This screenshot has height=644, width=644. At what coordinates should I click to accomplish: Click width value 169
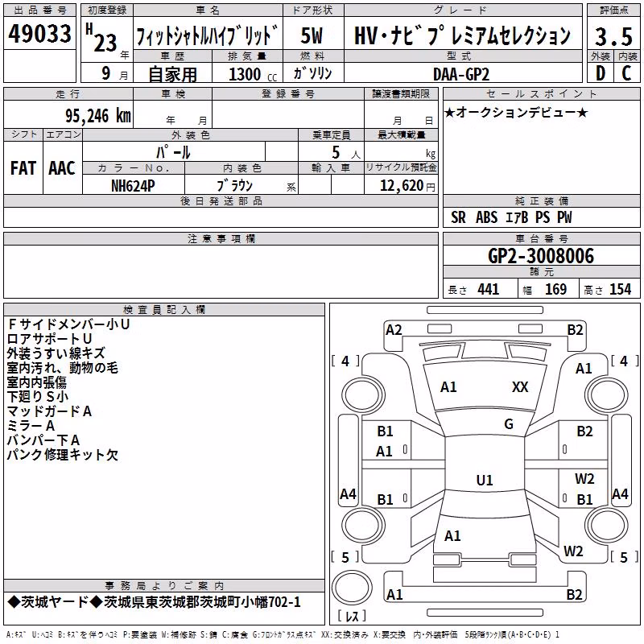click(555, 290)
